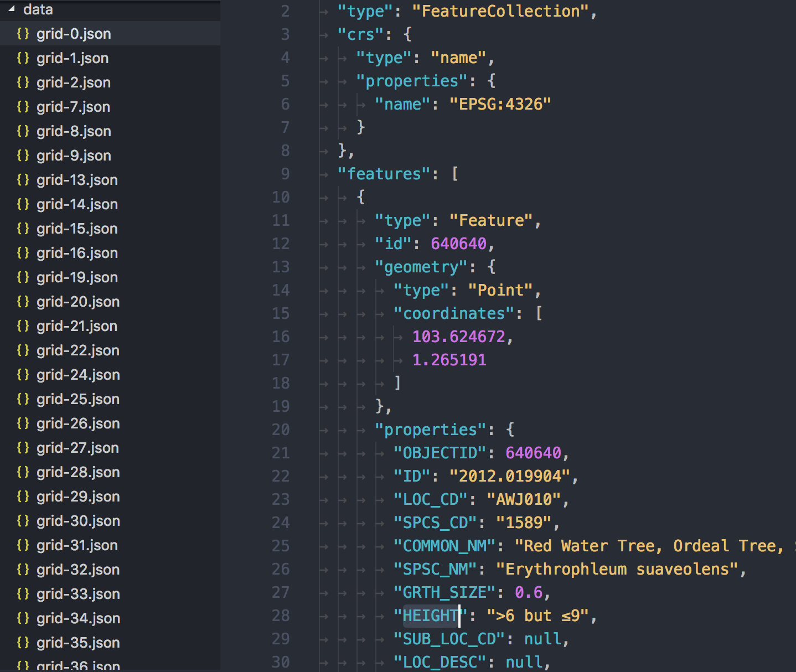The width and height of the screenshot is (796, 672).
Task: Place cursor on the "EPSG:4326" value
Action: pos(500,104)
